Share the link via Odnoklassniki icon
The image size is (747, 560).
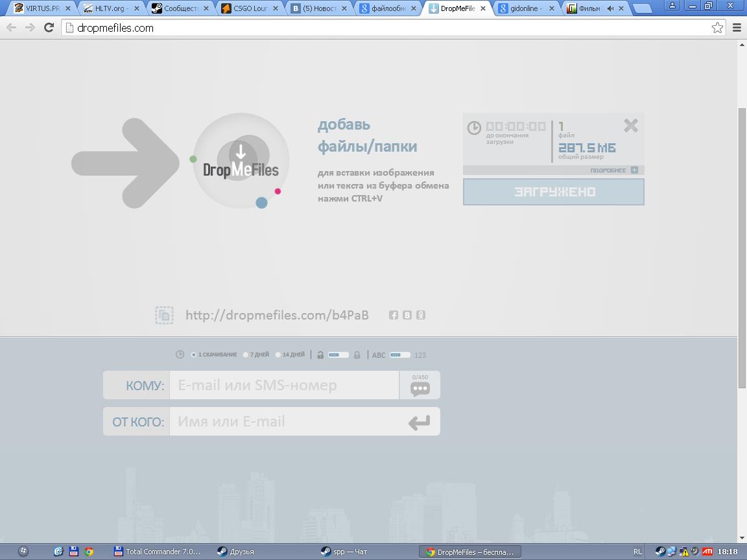coord(421,315)
